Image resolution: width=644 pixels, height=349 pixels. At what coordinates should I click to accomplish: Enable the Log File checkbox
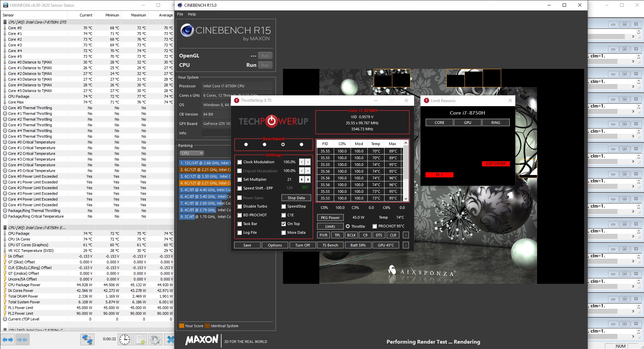click(240, 232)
